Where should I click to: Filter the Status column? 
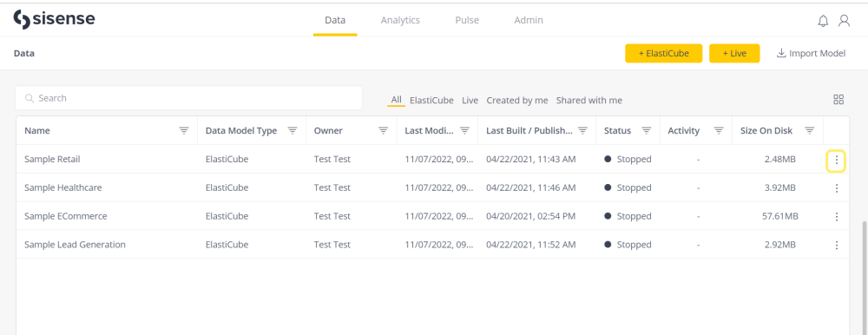tap(646, 131)
